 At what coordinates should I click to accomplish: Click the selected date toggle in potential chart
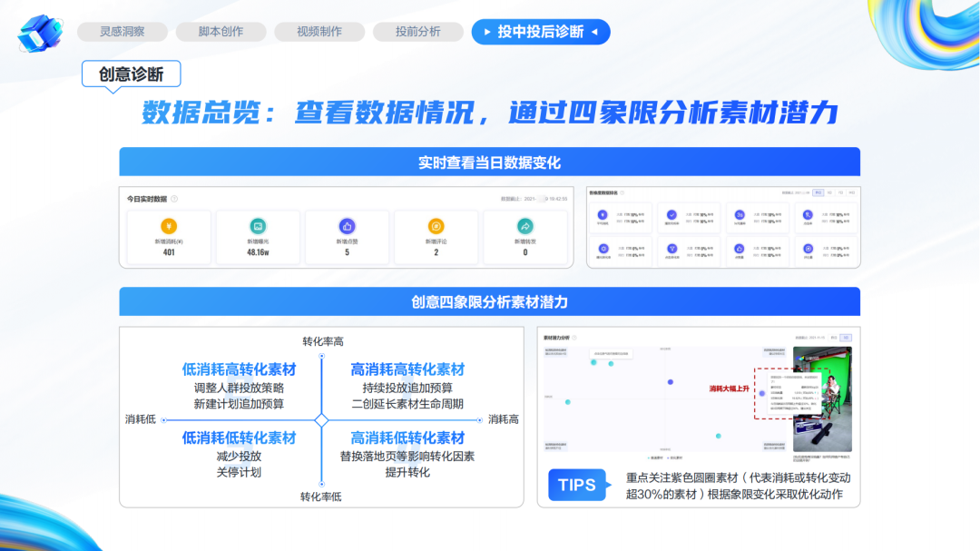(846, 338)
